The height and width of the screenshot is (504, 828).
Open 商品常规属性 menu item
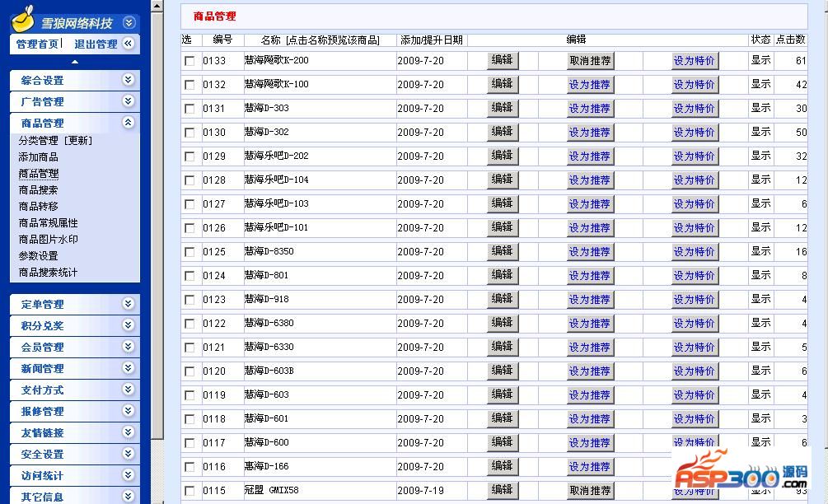click(48, 222)
